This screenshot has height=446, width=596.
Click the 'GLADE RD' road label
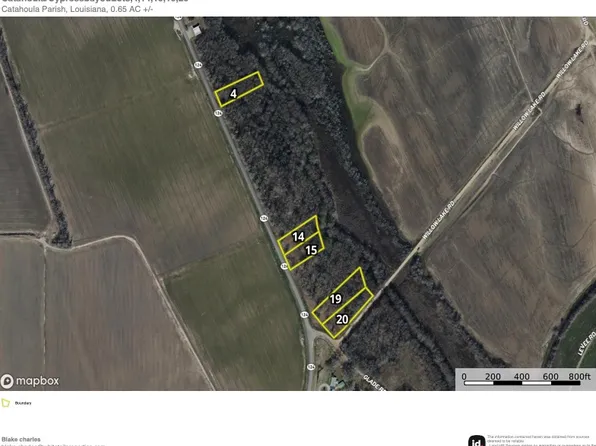tap(374, 383)
